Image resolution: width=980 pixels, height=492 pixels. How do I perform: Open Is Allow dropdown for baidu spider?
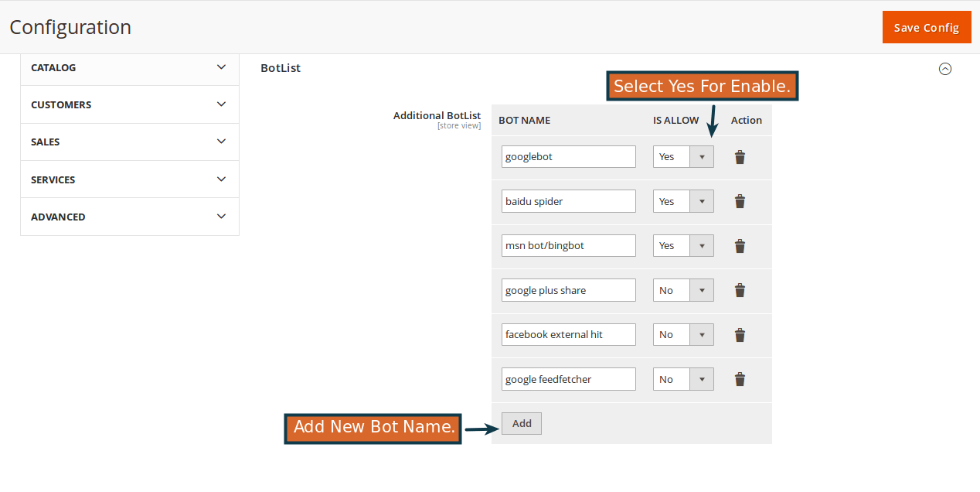[x=683, y=201]
